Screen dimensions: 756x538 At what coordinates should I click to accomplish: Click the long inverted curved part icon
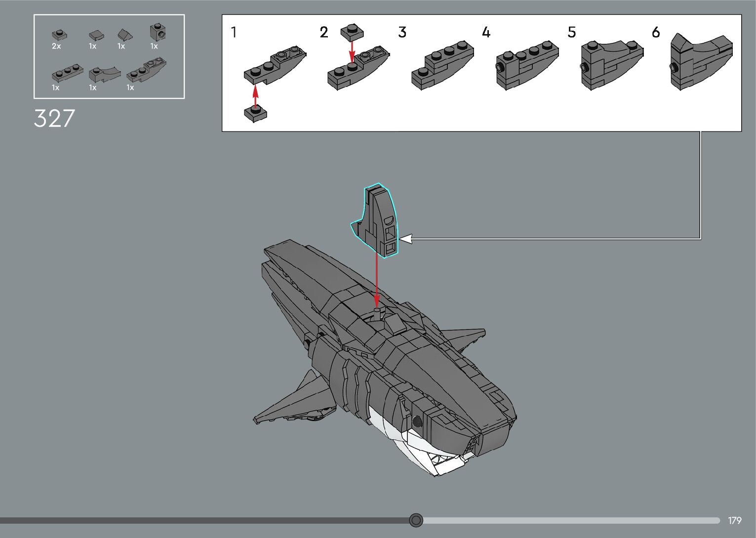point(146,71)
